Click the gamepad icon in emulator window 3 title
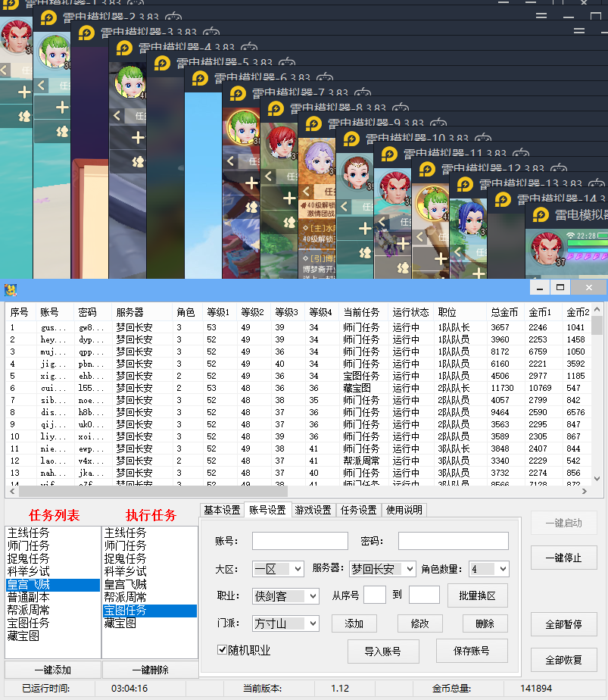608x700 pixels. click(211, 33)
